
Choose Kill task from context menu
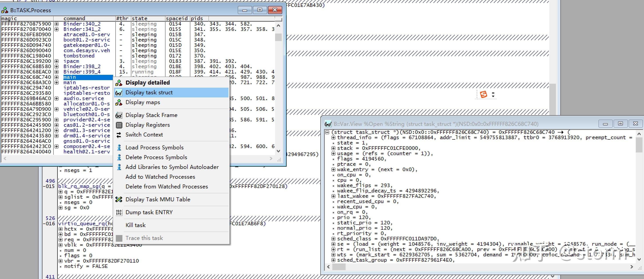pyautogui.click(x=136, y=225)
